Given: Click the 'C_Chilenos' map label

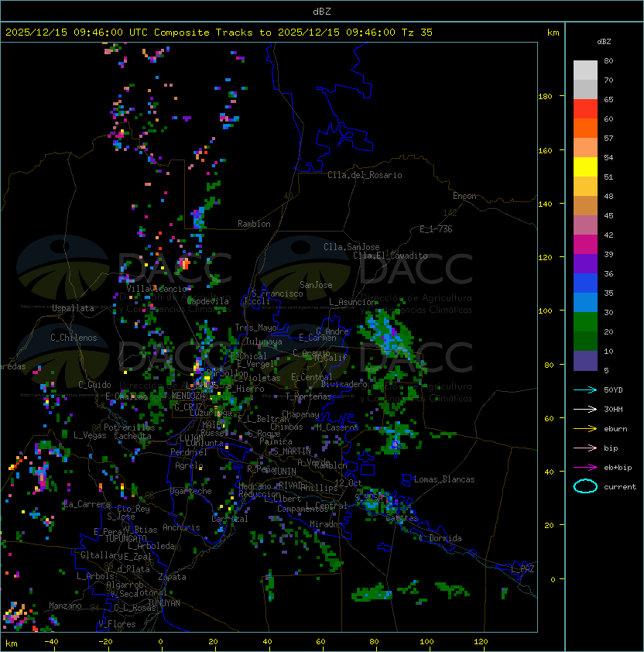Looking at the screenshot, I should pyautogui.click(x=74, y=338).
